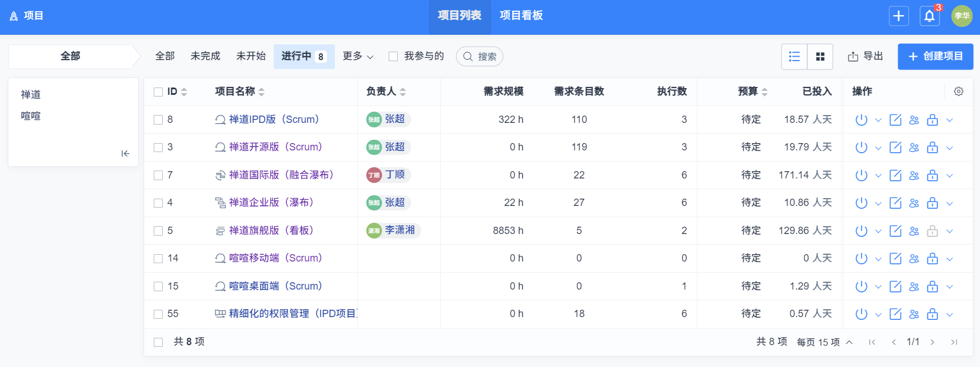Select the 未完成 filter tab
The image size is (980, 367).
[x=205, y=57]
